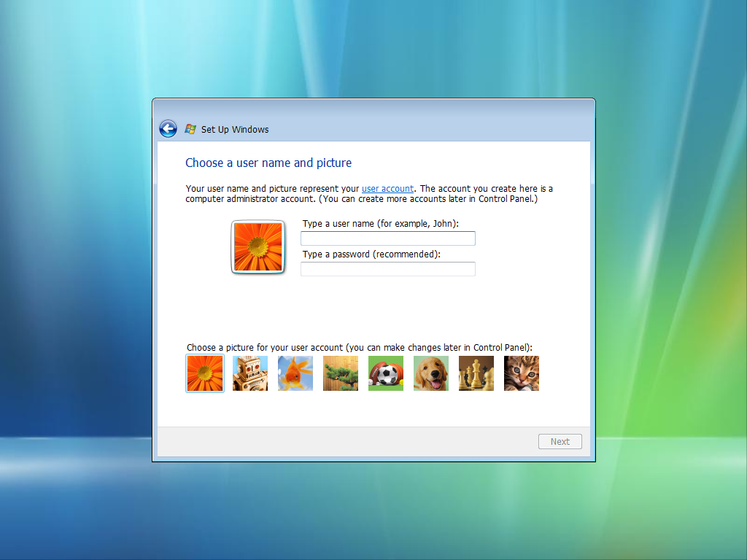The image size is (747, 560).
Task: Click the 'Choose a picture for your user account' label
Action: 360,348
